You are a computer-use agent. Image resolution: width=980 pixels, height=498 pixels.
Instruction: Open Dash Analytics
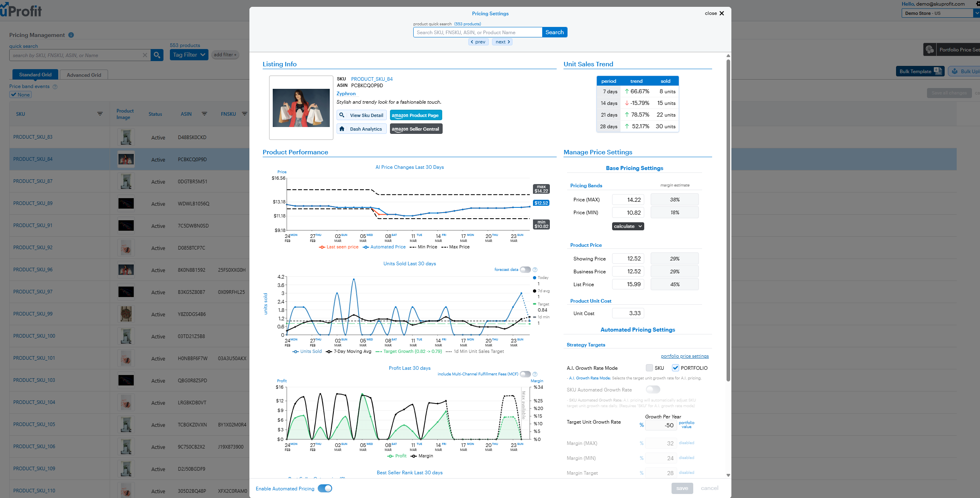(362, 129)
